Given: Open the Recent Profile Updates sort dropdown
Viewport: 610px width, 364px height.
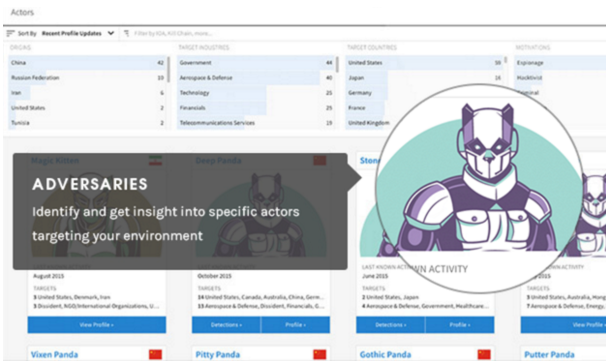Looking at the screenshot, I should (x=77, y=33).
